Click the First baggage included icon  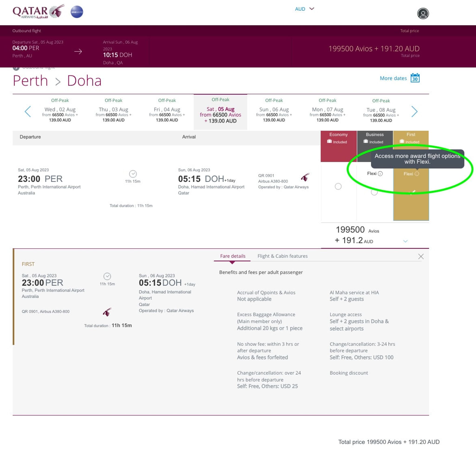402,141
